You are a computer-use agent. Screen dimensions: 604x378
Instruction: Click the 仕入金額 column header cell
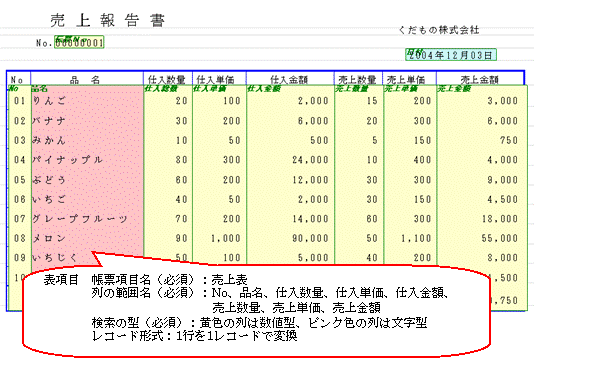[290, 79]
